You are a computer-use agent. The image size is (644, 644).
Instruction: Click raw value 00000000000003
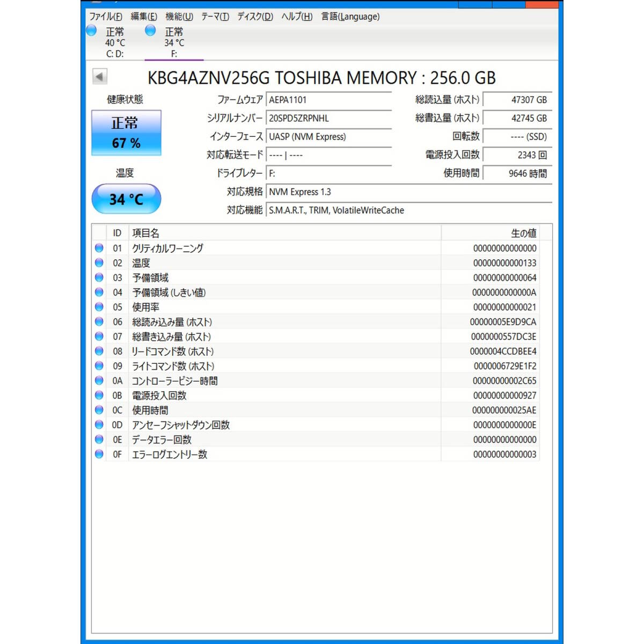tap(504, 455)
